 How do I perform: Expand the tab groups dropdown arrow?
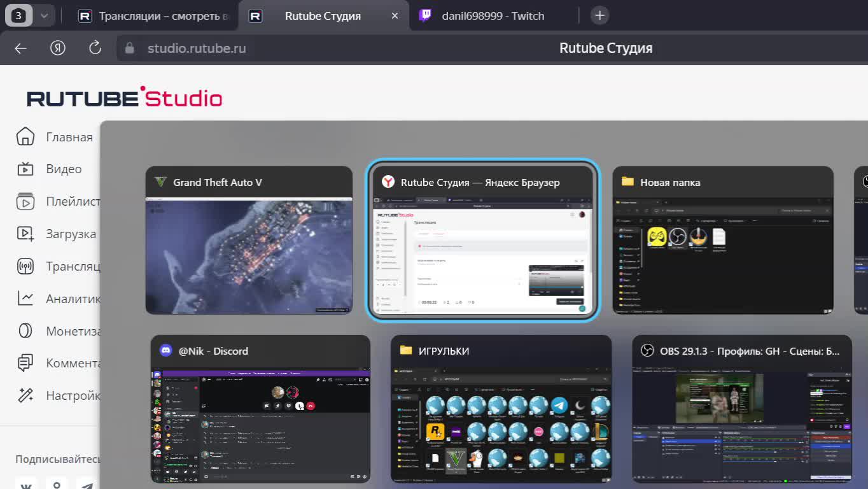44,16
